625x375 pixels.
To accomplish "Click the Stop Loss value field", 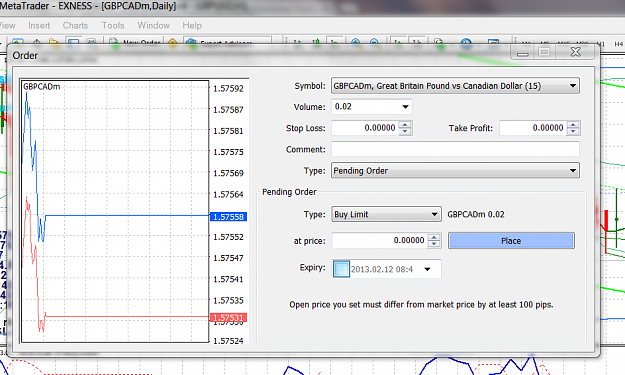I will [365, 128].
